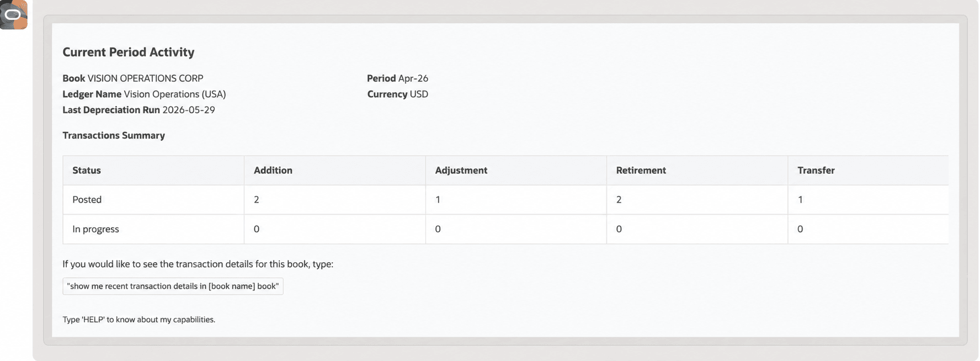Select the Retirement column header
This screenshot has width=980, height=361.
[x=697, y=170]
